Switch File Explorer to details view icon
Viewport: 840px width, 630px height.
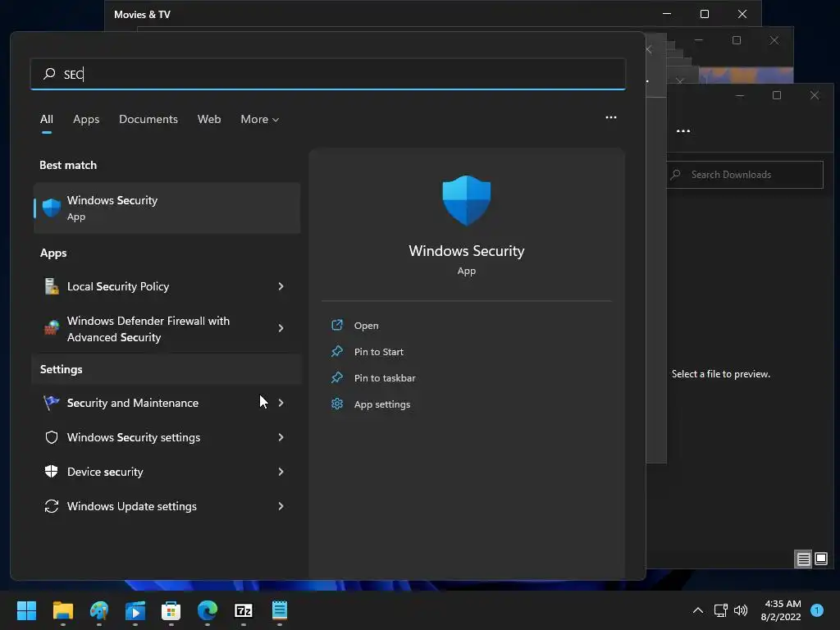(804, 559)
